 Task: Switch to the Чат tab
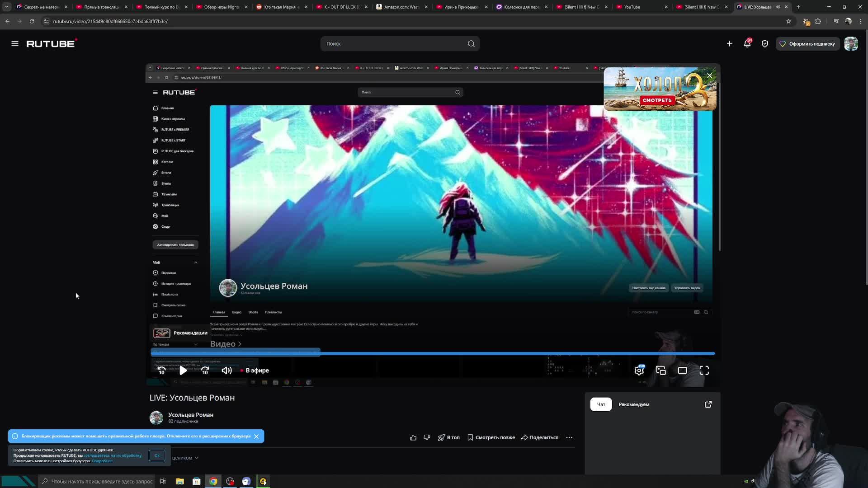click(x=601, y=404)
